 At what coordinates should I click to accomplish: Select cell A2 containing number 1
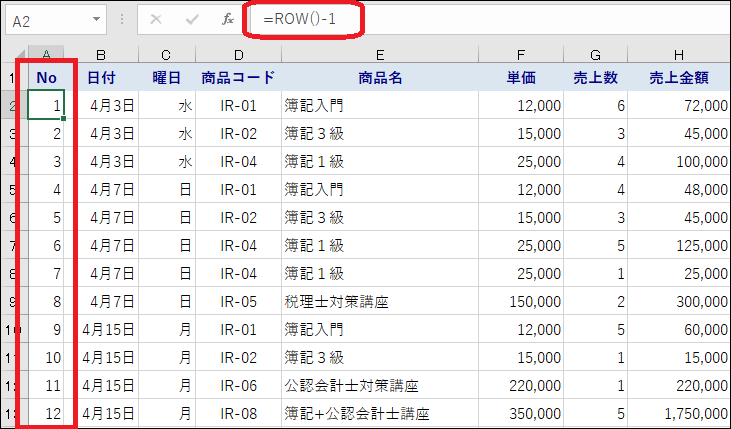point(46,105)
